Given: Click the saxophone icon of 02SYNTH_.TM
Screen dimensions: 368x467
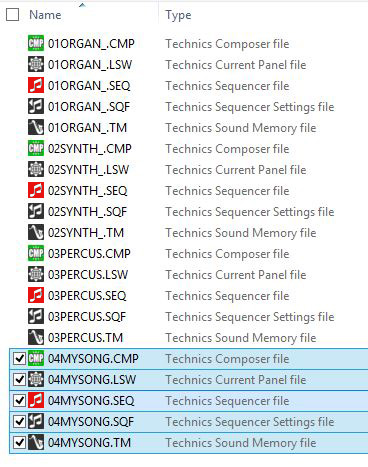Looking at the screenshot, I should [x=36, y=232].
